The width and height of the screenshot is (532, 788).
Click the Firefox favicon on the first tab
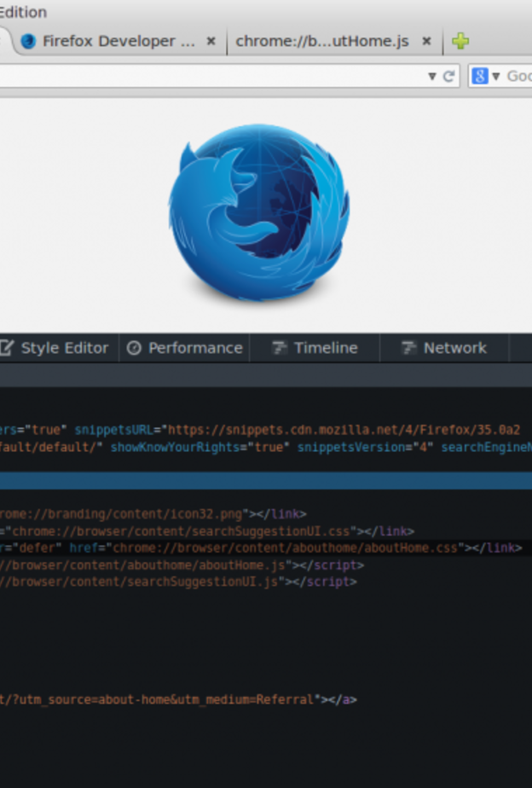tap(28, 41)
